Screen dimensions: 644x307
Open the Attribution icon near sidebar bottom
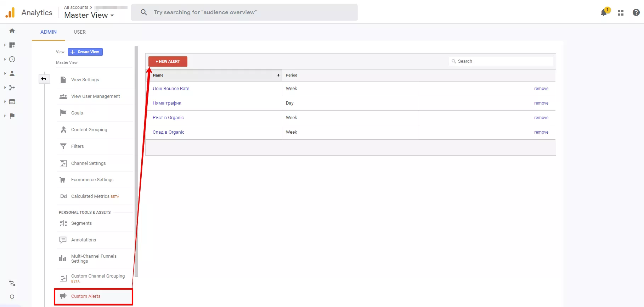point(12,283)
